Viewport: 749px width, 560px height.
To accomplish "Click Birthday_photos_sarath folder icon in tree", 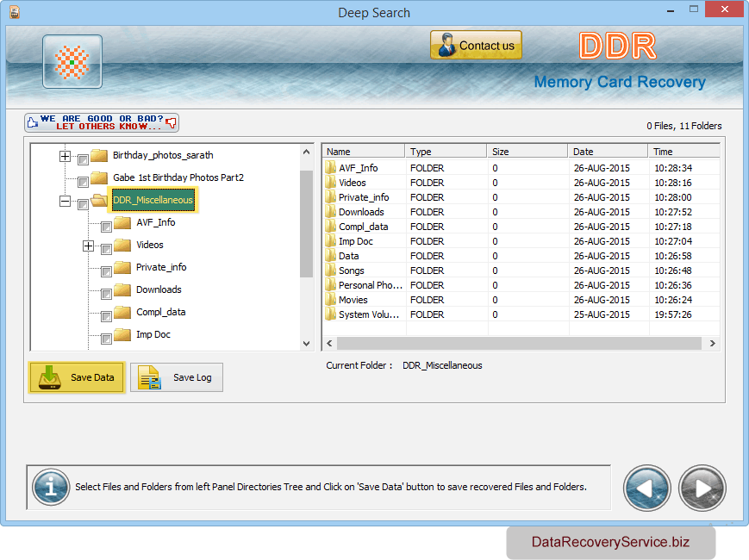I will point(99,155).
